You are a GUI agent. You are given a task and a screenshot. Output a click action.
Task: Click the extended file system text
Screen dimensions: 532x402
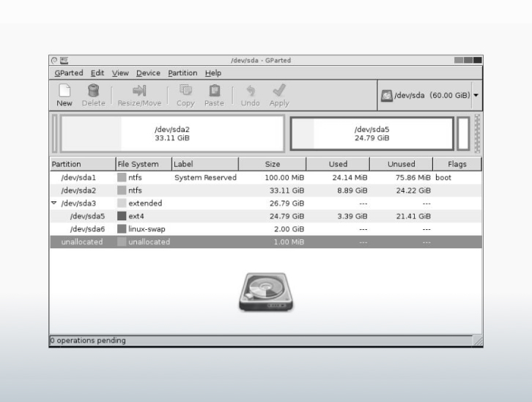(x=145, y=203)
